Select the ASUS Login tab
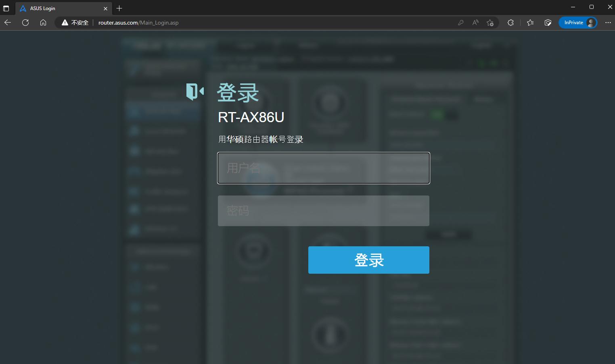615x364 pixels. [x=64, y=8]
